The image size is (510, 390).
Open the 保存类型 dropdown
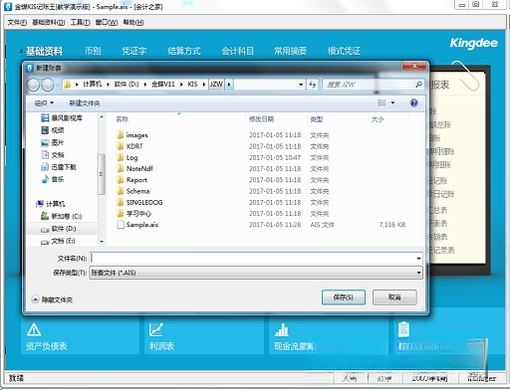click(419, 273)
